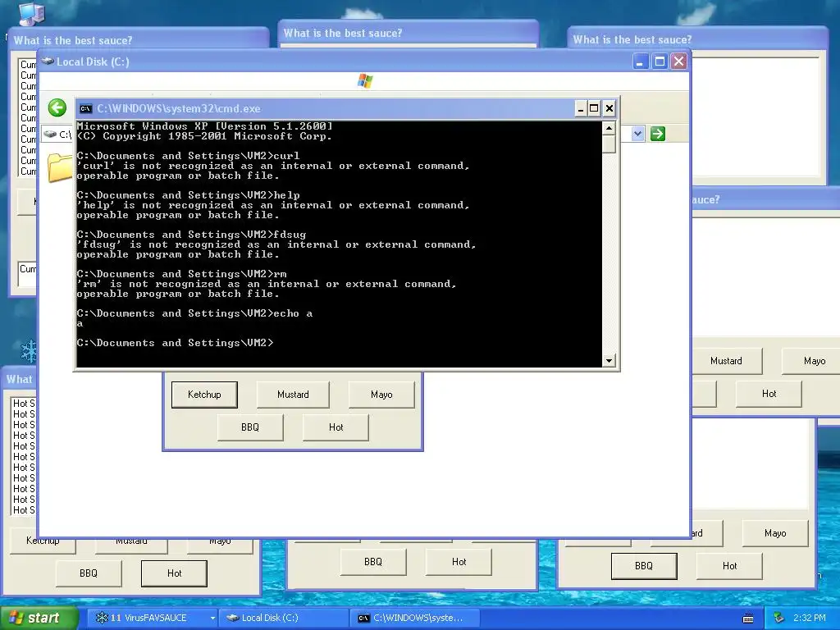Minimize the Local Disk (C:) window
The width and height of the screenshot is (840, 630).
tap(640, 62)
